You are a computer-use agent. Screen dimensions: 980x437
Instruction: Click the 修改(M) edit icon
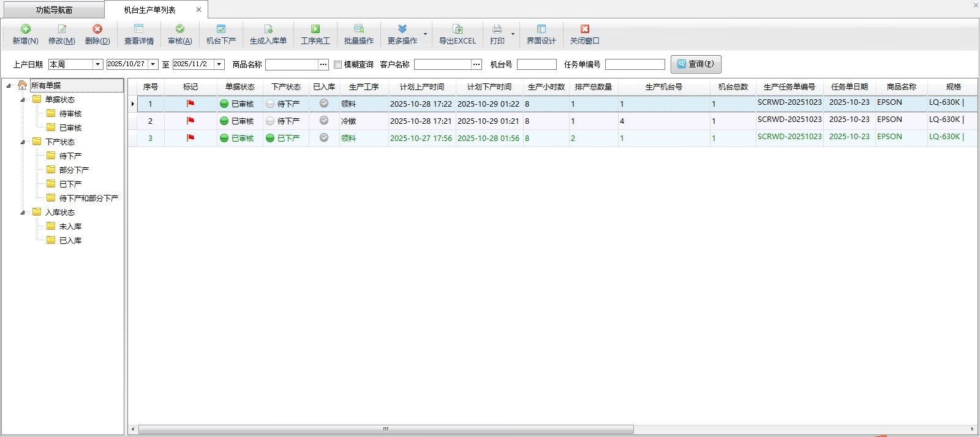[62, 29]
